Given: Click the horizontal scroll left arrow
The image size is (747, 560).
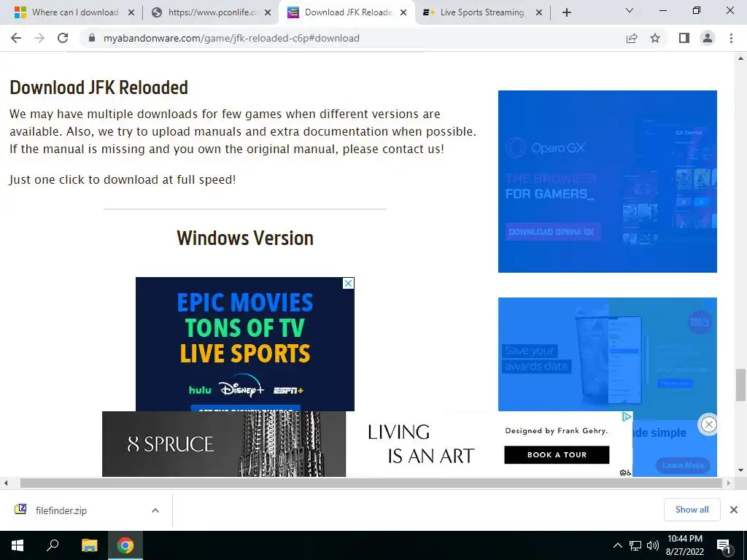Looking at the screenshot, I should click(x=6, y=483).
